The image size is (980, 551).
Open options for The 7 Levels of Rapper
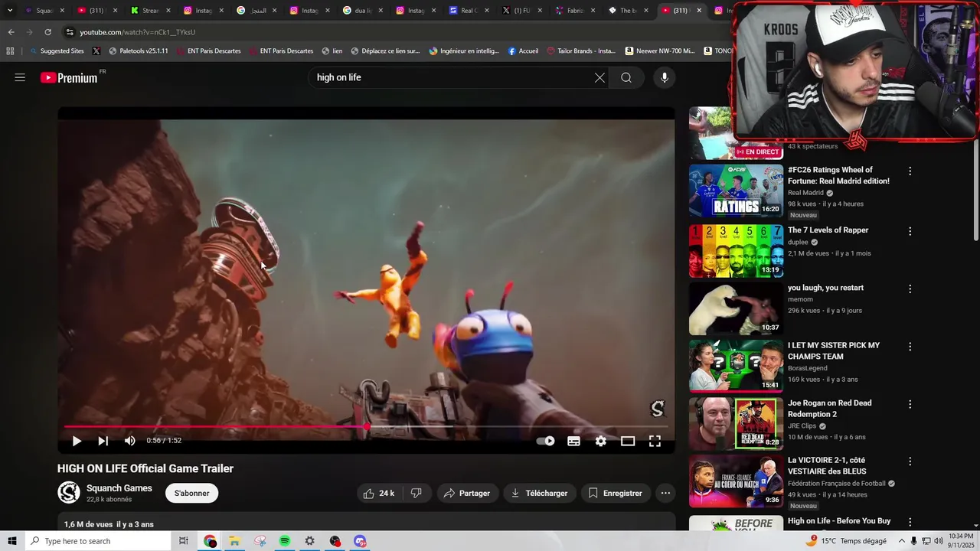(910, 231)
